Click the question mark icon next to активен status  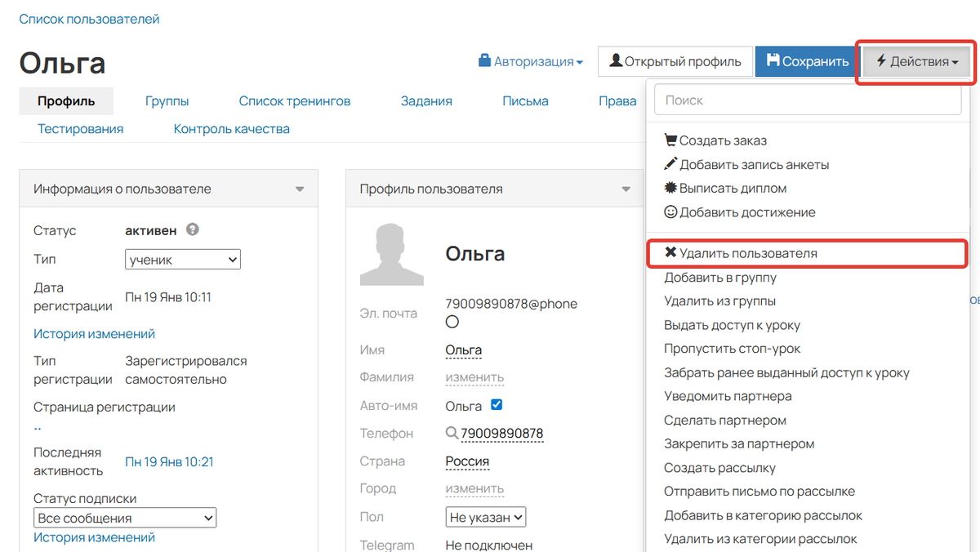(x=192, y=230)
